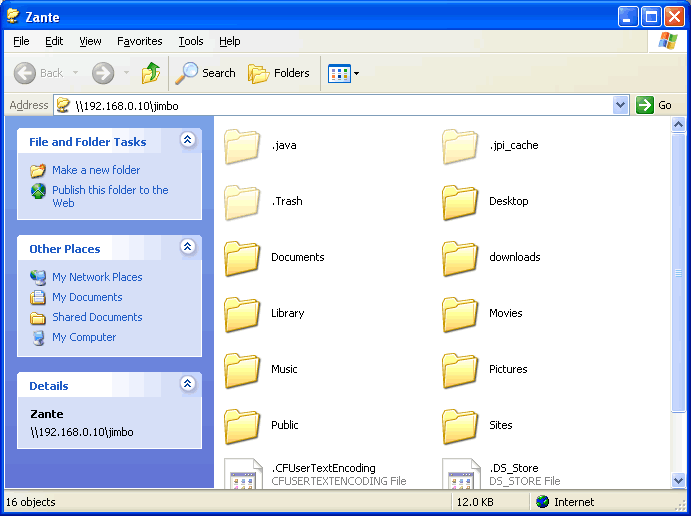Image resolution: width=691 pixels, height=516 pixels.
Task: Collapse the Other Places panel
Action: pyautogui.click(x=187, y=247)
